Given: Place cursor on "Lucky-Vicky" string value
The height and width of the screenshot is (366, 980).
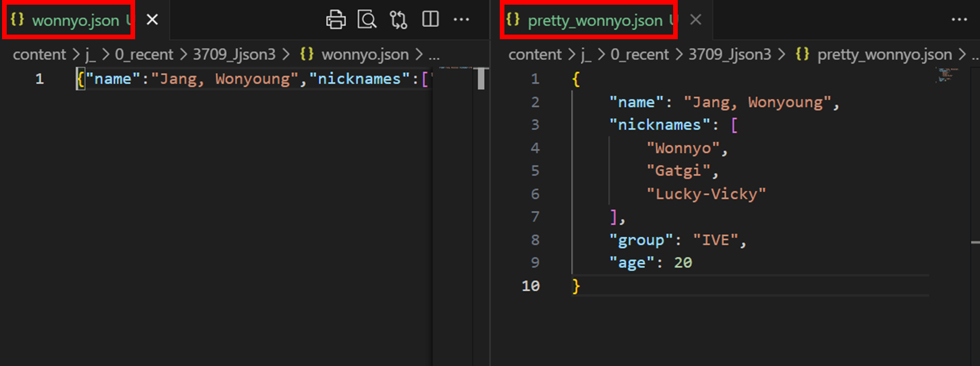Looking at the screenshot, I should [x=706, y=194].
